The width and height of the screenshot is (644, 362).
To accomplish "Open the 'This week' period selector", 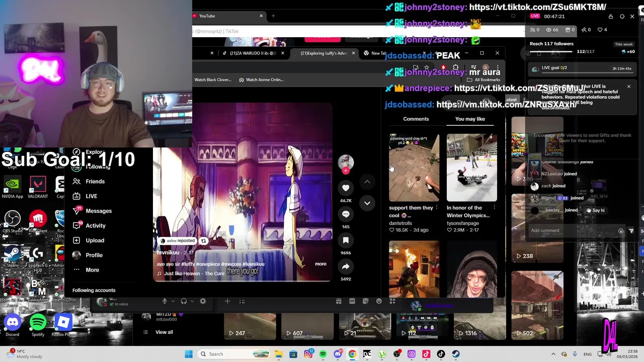I will tap(624, 44).
